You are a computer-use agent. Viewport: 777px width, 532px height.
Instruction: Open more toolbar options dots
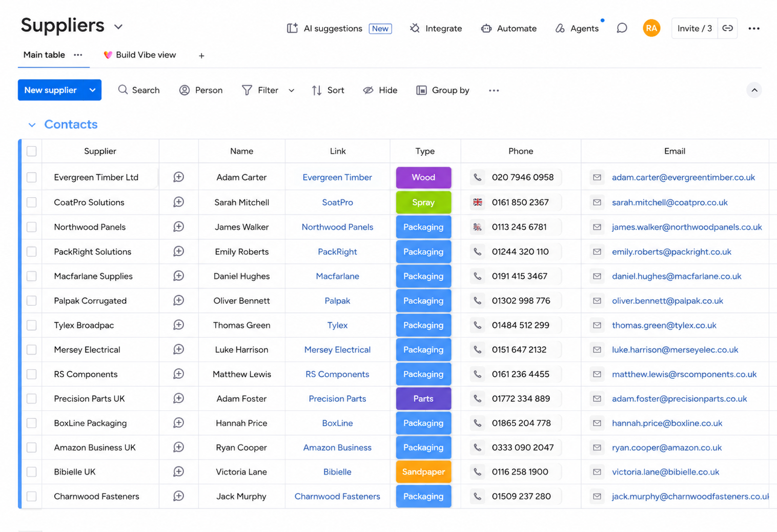[494, 90]
